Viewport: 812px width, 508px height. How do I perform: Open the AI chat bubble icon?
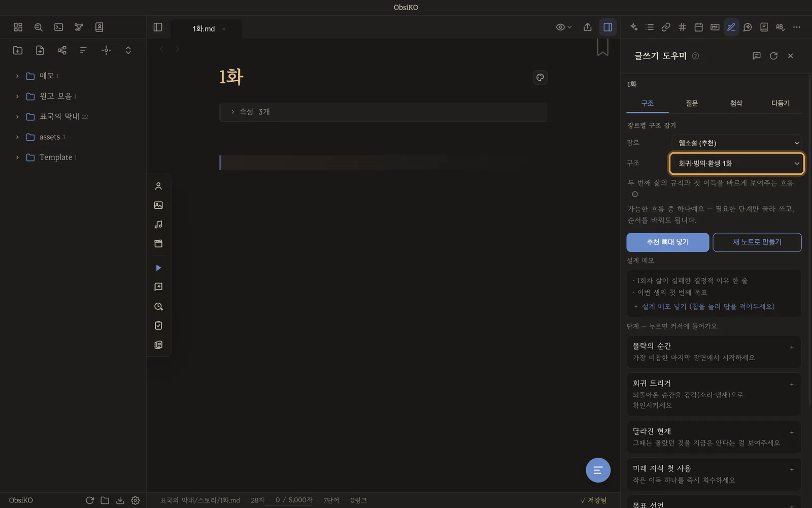[748, 27]
